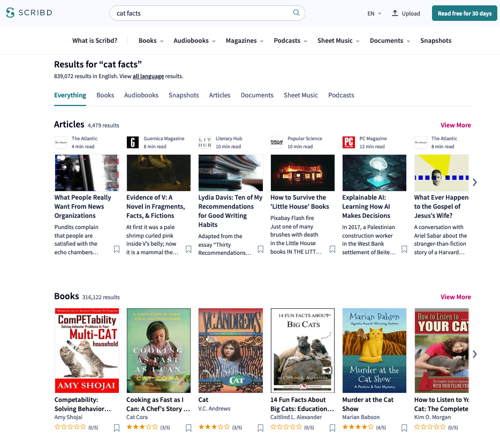The height and width of the screenshot is (448, 500).
Task: Save the book Competability by Amy Shojai
Action: pyautogui.click(x=117, y=428)
